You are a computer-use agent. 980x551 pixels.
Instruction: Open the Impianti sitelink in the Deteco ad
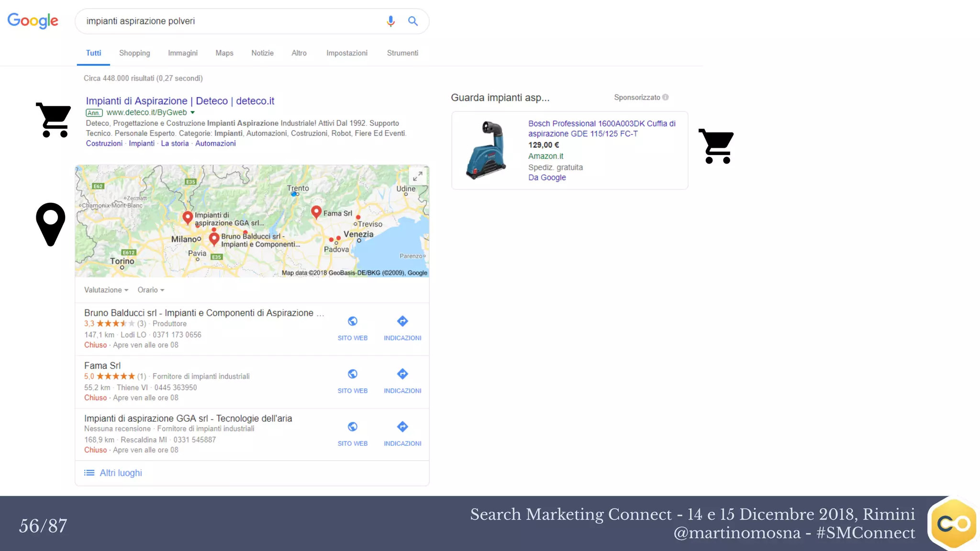click(142, 143)
